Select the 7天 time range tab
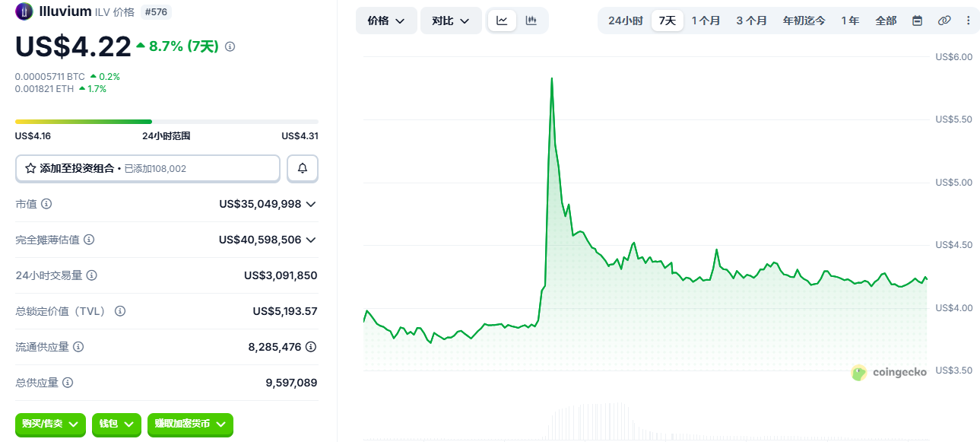Viewport: 980px width, 442px height. [x=668, y=21]
